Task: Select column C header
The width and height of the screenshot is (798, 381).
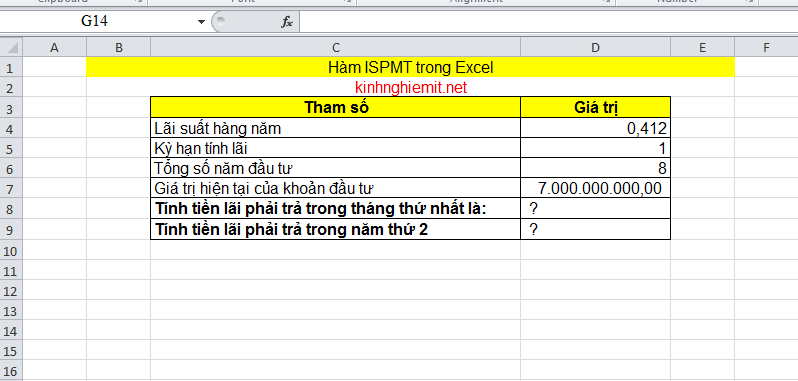Action: (335, 48)
